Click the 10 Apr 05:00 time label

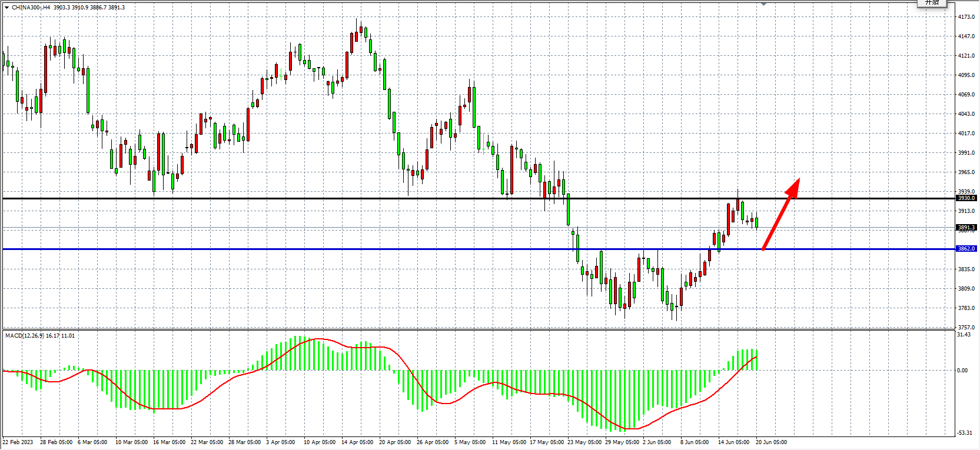click(x=320, y=442)
